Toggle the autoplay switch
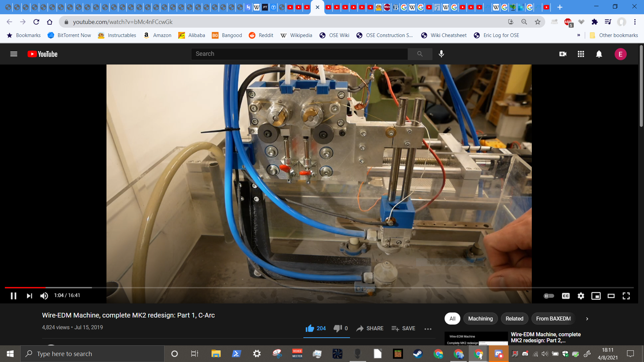Image resolution: width=644 pixels, height=362 pixels. [549, 296]
